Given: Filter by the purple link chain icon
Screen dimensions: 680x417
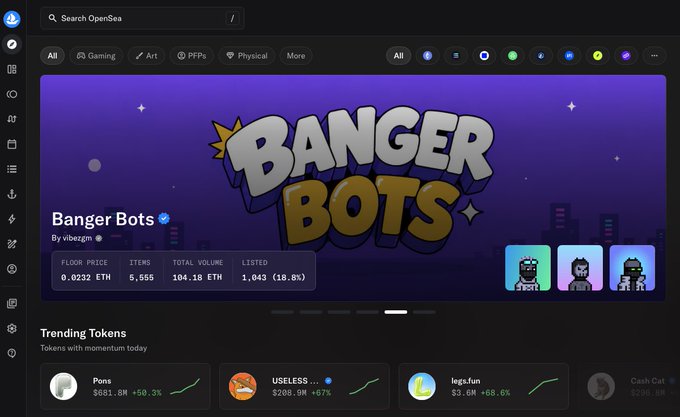Looking at the screenshot, I should 626,55.
